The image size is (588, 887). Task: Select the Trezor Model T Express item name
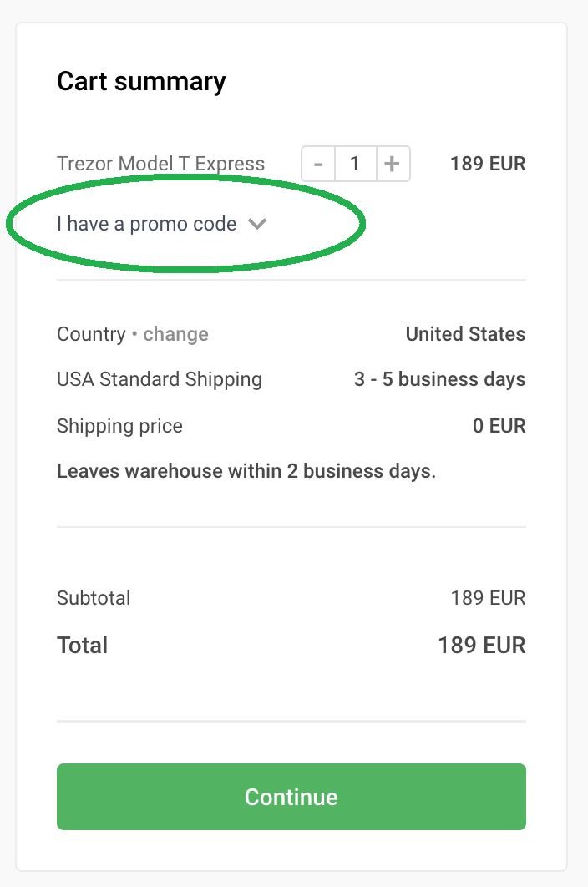click(x=160, y=164)
